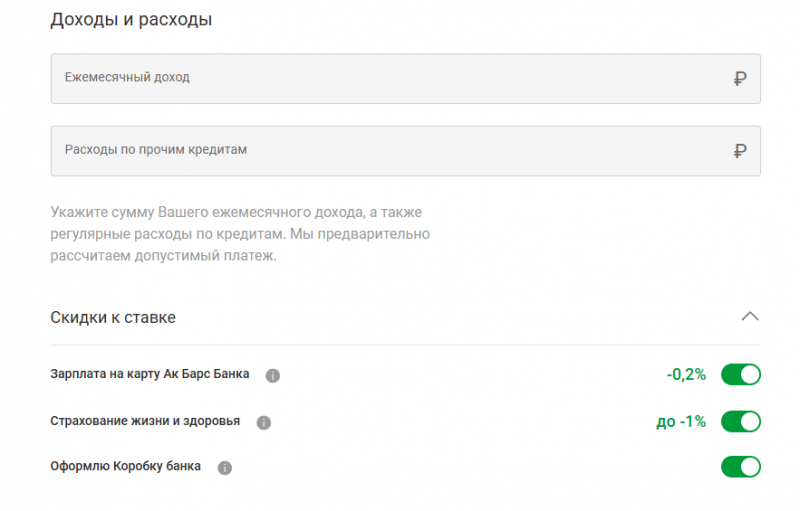Disable the Зарплата на карту discount toggle
The height and width of the screenshot is (511, 800).
(x=740, y=375)
